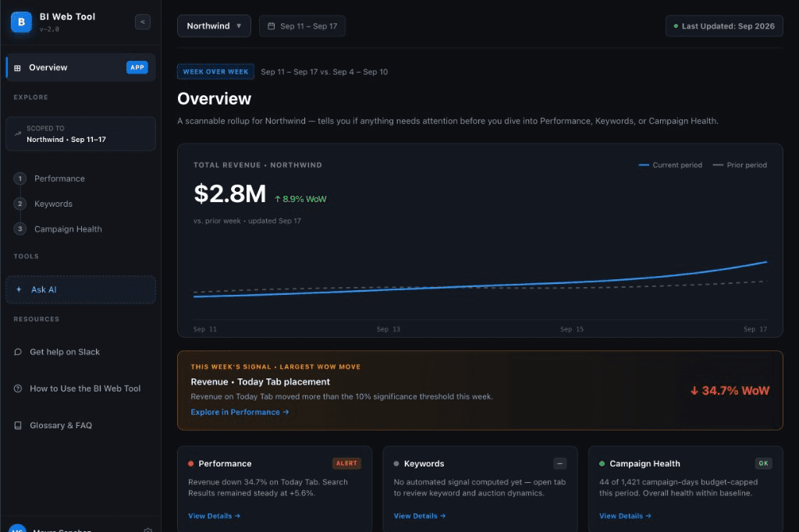Click the Sep 11 – Sep 17 vs. Sep 4 – Sep 10 text
This screenshot has width=799, height=532.
point(324,72)
